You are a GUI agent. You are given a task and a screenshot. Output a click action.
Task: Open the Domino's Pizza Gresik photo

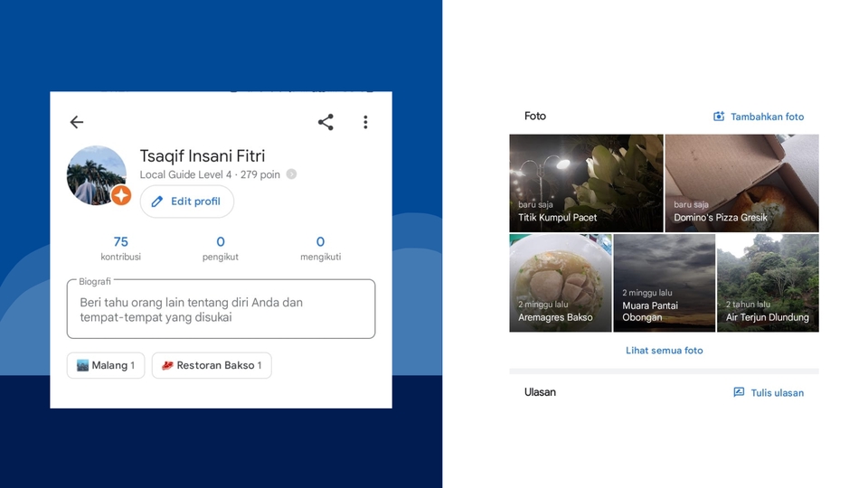pos(741,183)
